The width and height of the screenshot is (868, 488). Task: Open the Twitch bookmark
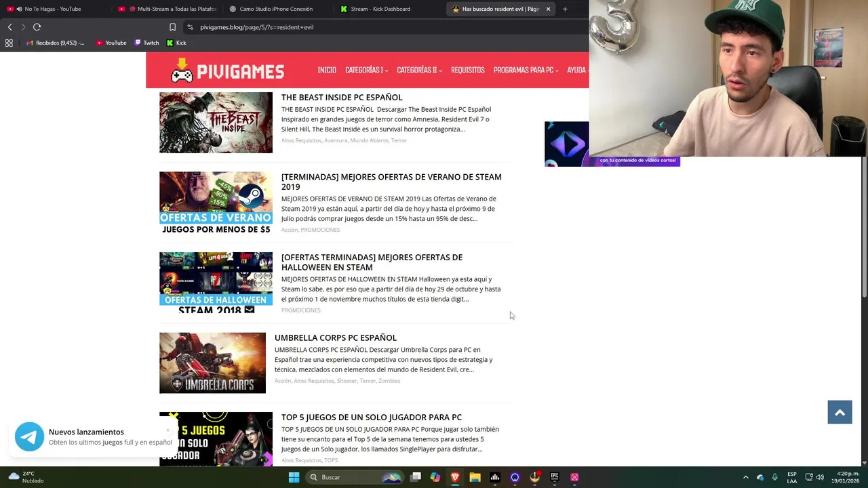[x=146, y=43]
